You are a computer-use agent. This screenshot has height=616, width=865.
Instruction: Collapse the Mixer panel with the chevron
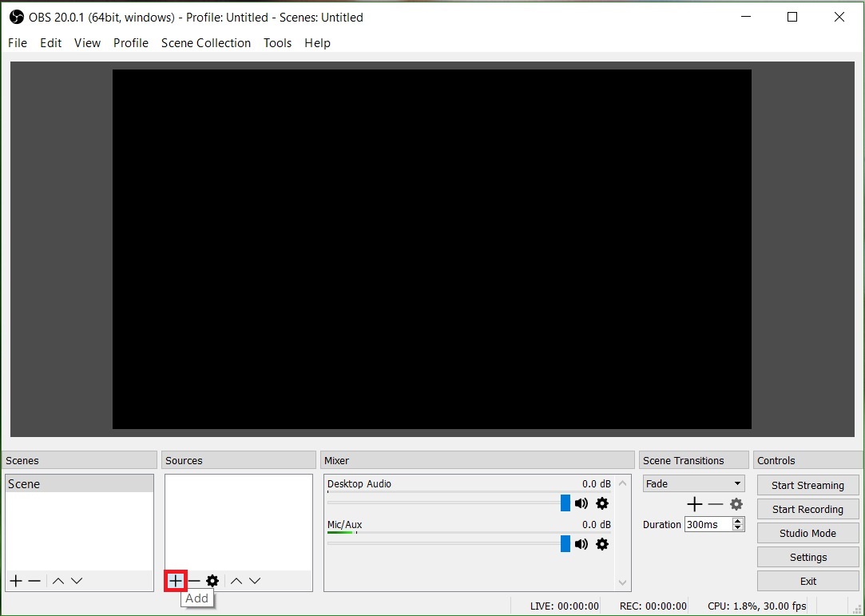(622, 483)
